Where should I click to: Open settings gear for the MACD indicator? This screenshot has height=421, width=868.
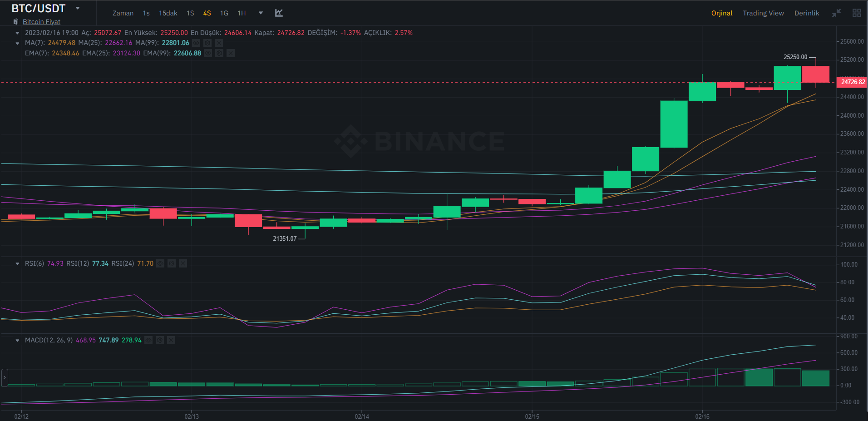tap(160, 340)
